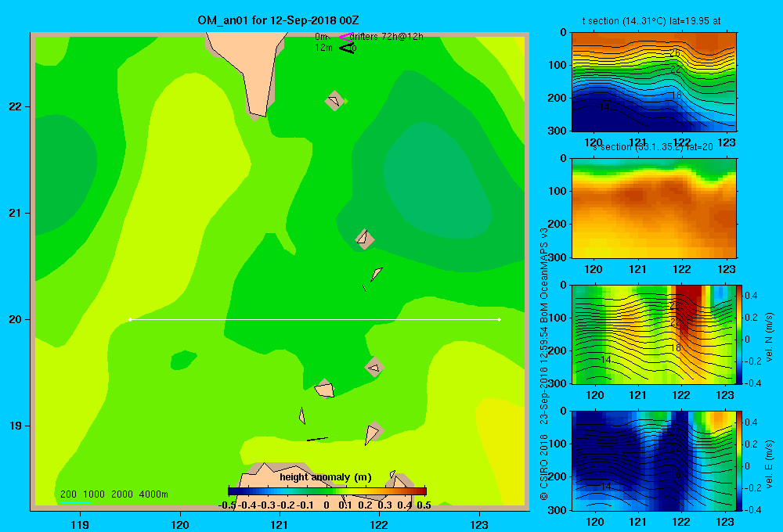783x532 pixels.
Task: Click the right endpoint of the white section line
Action: point(500,319)
